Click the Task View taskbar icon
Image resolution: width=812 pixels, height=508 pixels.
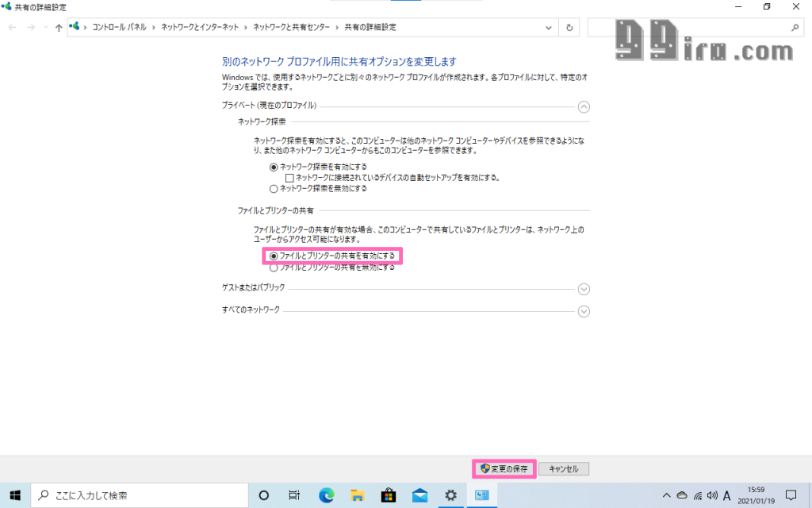pos(294,495)
